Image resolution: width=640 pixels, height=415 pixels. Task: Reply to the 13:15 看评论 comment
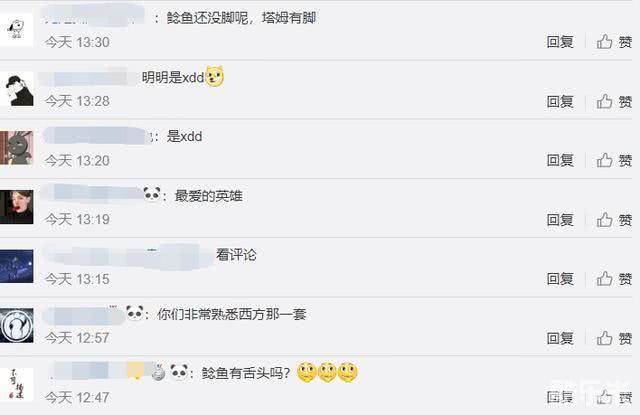click(x=560, y=279)
